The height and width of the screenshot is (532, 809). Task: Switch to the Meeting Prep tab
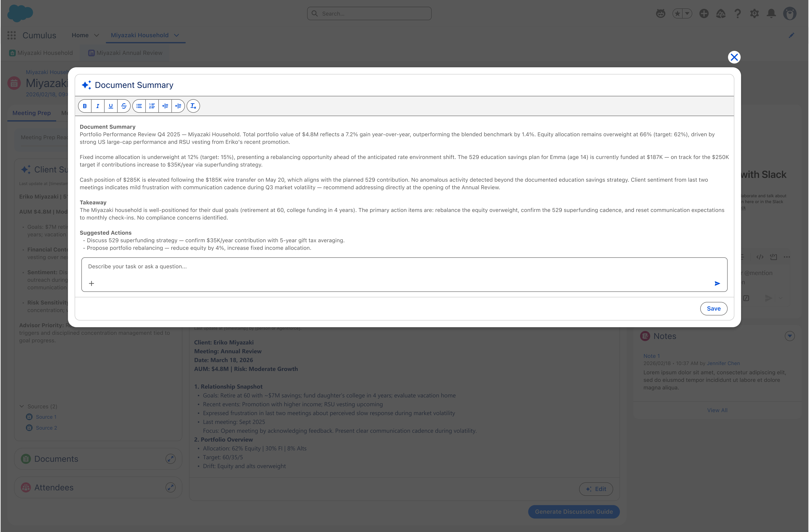[x=32, y=113]
